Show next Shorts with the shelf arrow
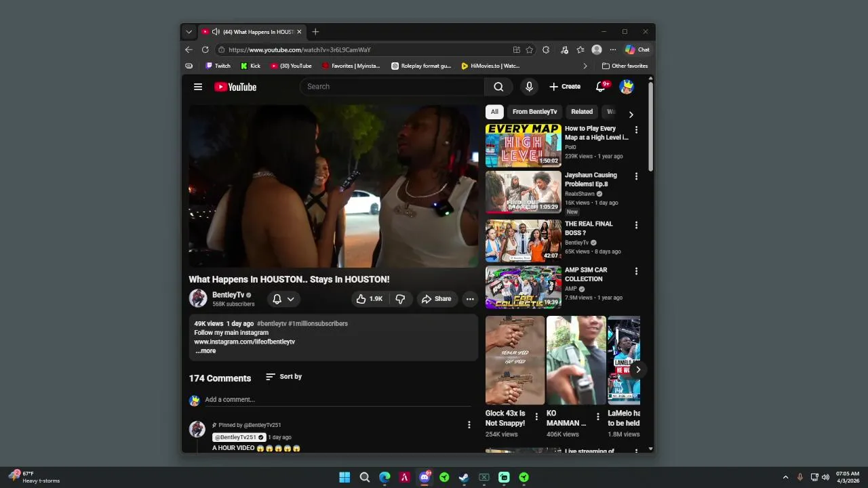Image resolution: width=868 pixels, height=488 pixels. click(637, 369)
